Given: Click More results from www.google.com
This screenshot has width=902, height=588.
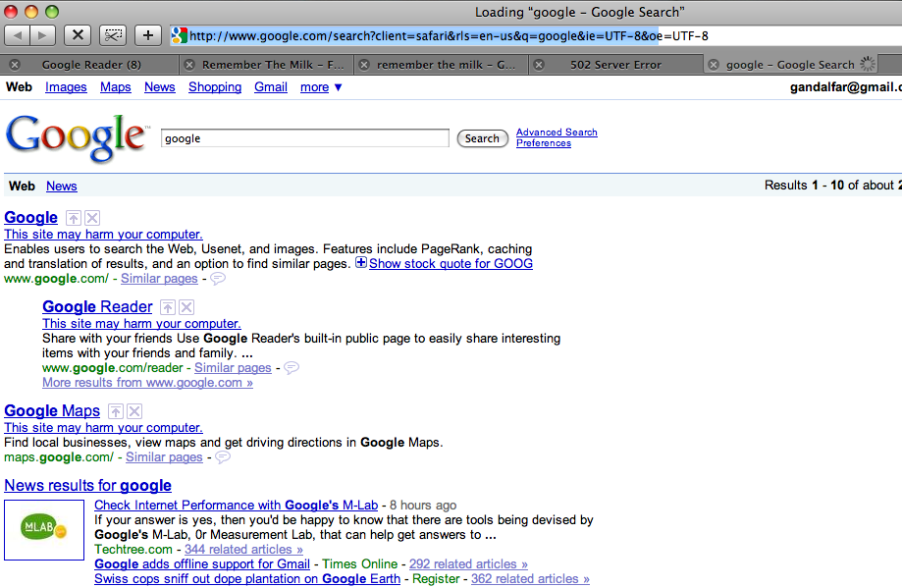Looking at the screenshot, I should [x=148, y=383].
